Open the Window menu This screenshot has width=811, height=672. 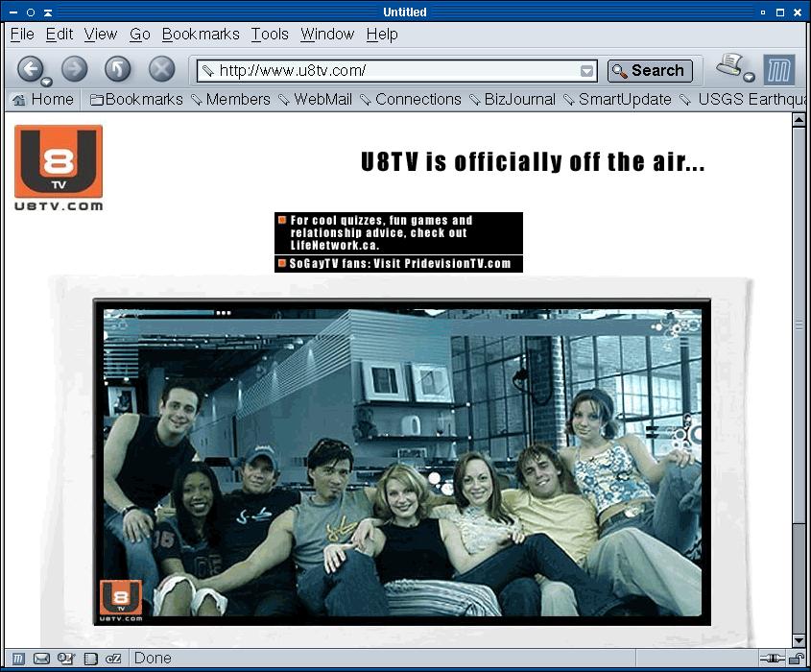(x=327, y=35)
